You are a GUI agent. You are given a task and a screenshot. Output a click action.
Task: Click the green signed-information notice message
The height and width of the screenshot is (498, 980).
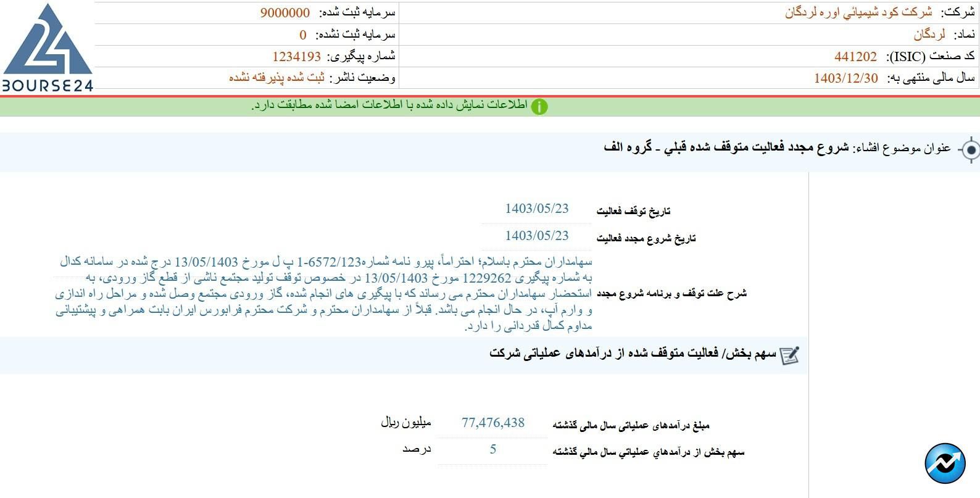[x=389, y=106]
